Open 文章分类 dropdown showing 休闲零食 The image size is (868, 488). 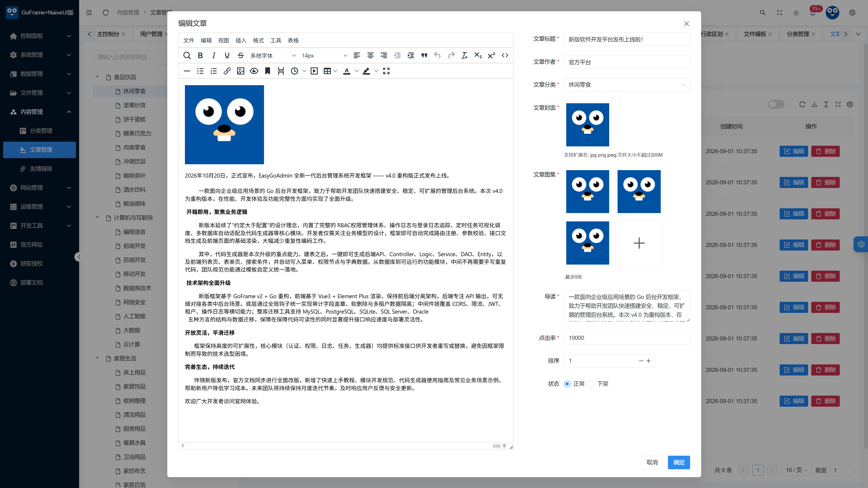coord(627,85)
